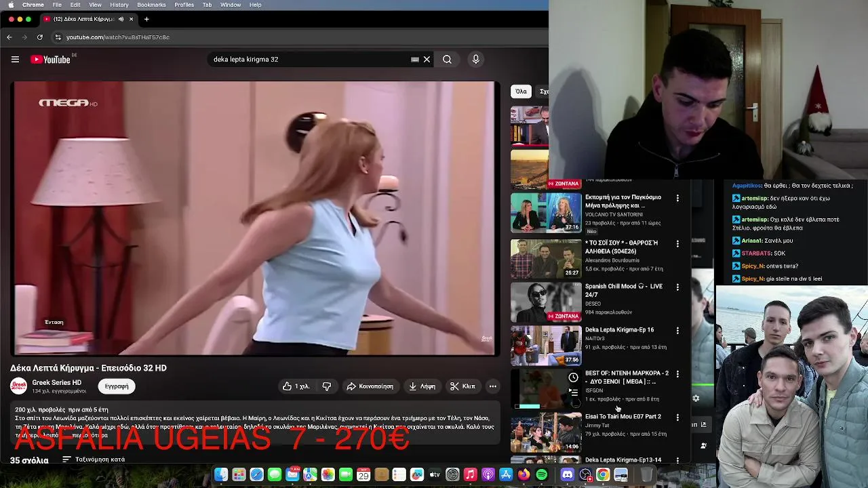The image size is (868, 488).
Task: Open the Profiles menu
Action: point(184,5)
